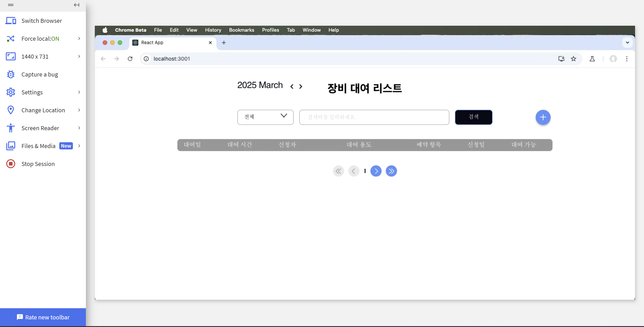Click the 검색 search button
The image size is (644, 327).
coord(473,117)
